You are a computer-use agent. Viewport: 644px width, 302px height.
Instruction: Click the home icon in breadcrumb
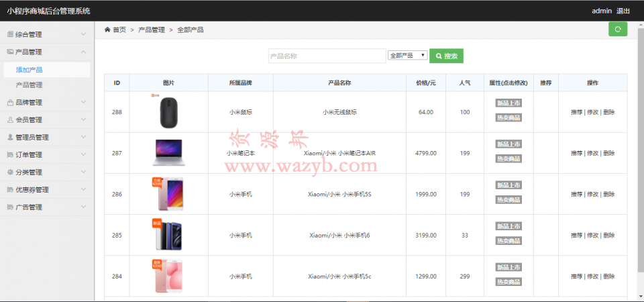pyautogui.click(x=107, y=30)
